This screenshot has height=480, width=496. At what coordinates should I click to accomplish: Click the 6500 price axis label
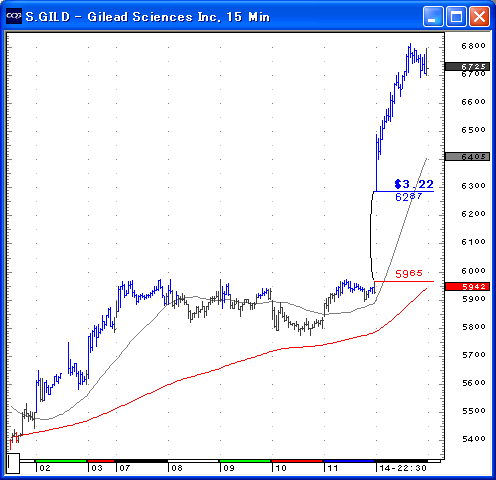473,130
